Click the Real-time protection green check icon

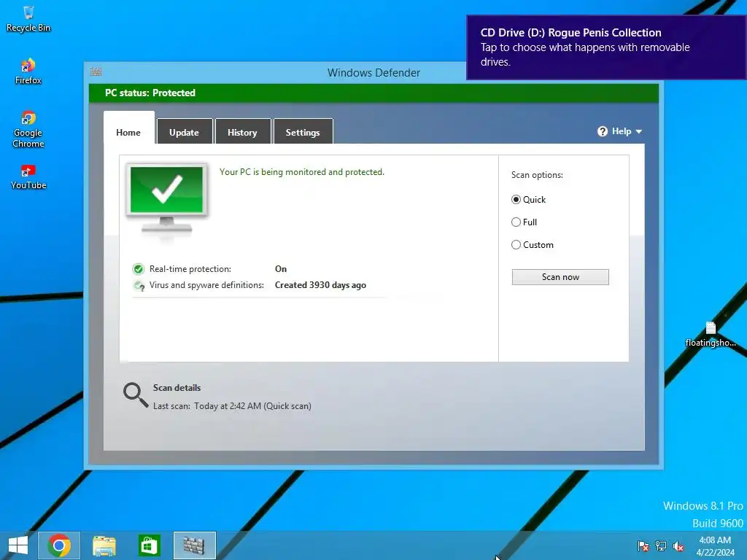pyautogui.click(x=139, y=269)
